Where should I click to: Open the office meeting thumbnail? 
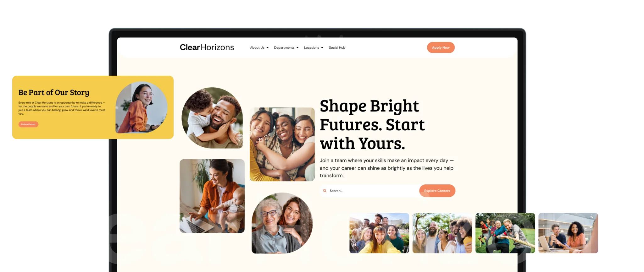coord(568,233)
